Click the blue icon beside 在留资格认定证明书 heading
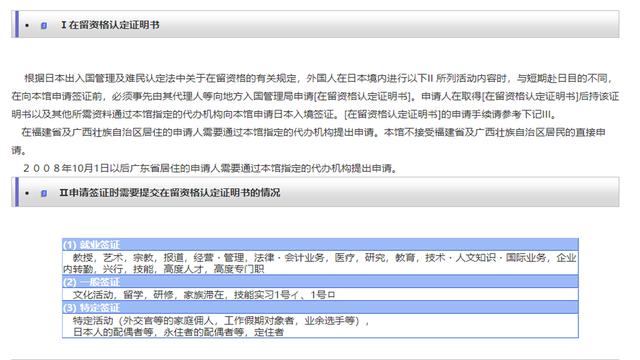Image resolution: width=640 pixels, height=360 pixels. (x=44, y=25)
